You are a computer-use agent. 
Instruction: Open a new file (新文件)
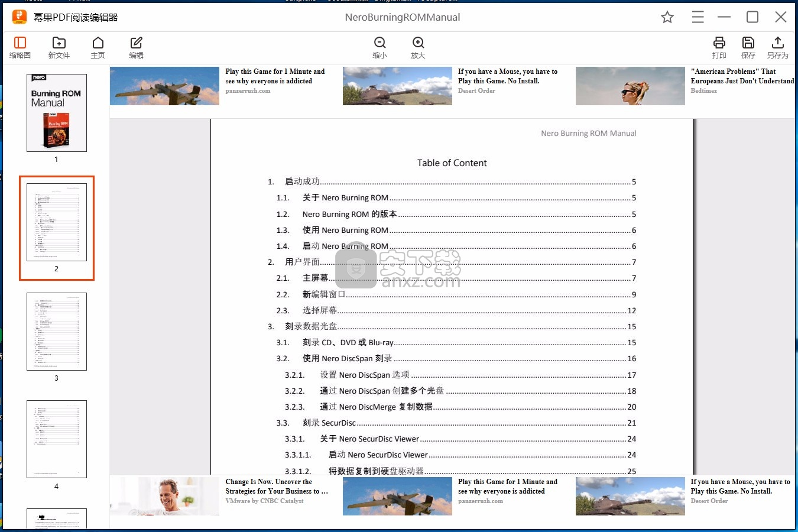tap(59, 47)
